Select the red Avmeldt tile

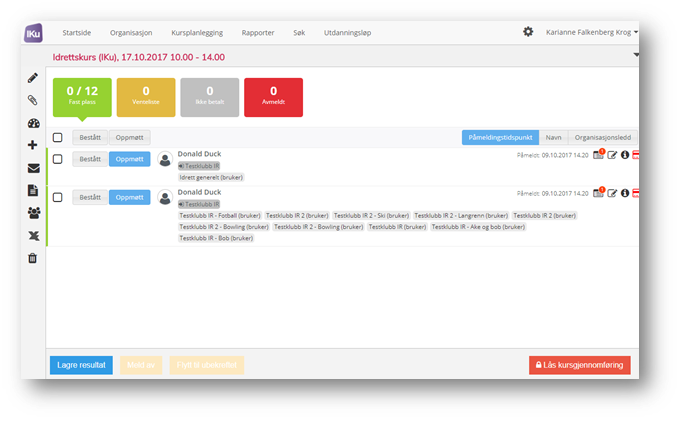click(x=274, y=97)
